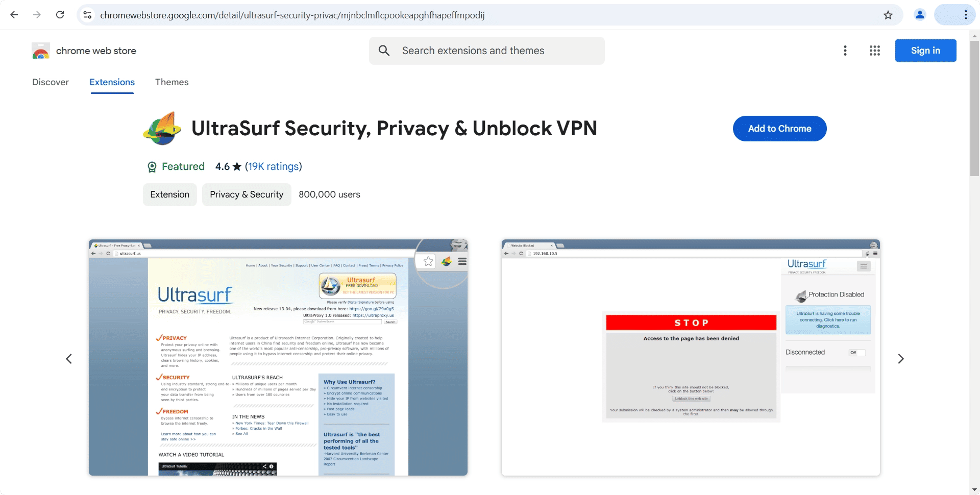This screenshot has width=980, height=495.
Task: Open the 19K ratings link
Action: 274,166
